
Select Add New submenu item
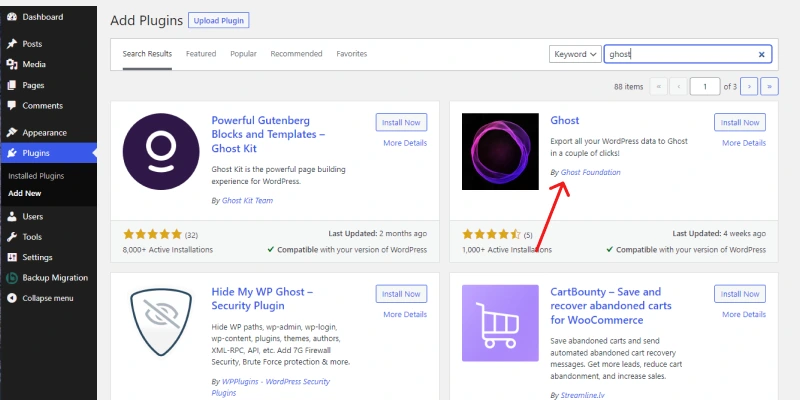click(24, 193)
